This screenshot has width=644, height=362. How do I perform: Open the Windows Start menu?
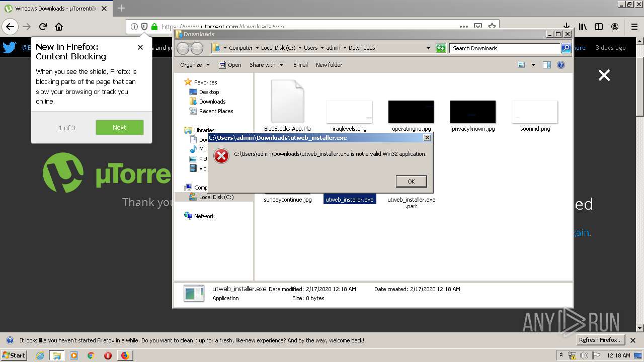click(x=14, y=355)
